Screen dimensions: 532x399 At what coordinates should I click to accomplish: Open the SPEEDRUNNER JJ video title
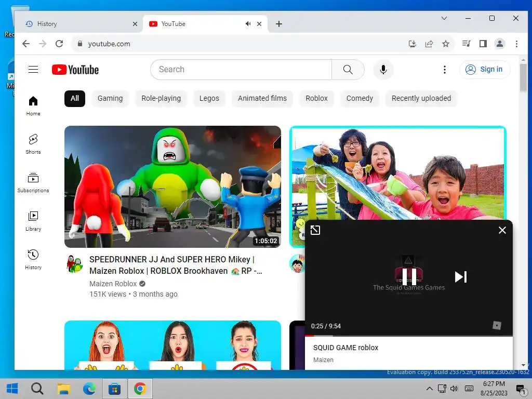click(x=176, y=265)
